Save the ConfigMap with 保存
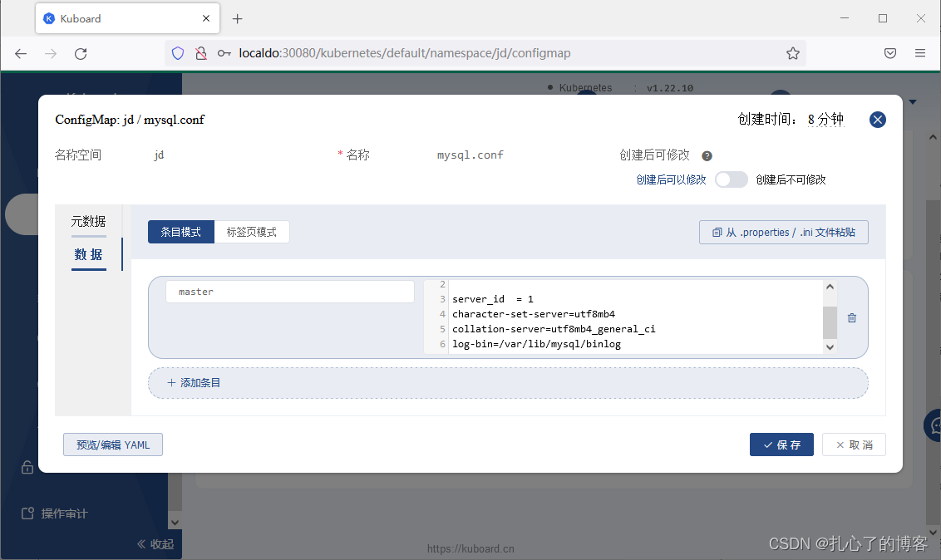Viewport: 941px width, 560px height. click(x=781, y=445)
